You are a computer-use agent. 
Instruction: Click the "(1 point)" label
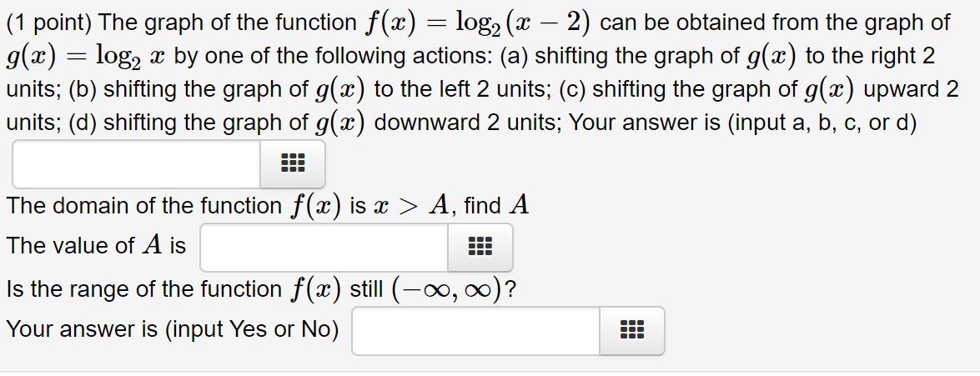[x=48, y=23]
